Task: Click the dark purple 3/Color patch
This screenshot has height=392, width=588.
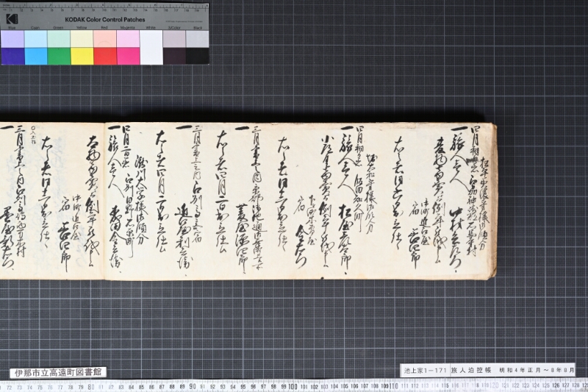Action: (174, 56)
